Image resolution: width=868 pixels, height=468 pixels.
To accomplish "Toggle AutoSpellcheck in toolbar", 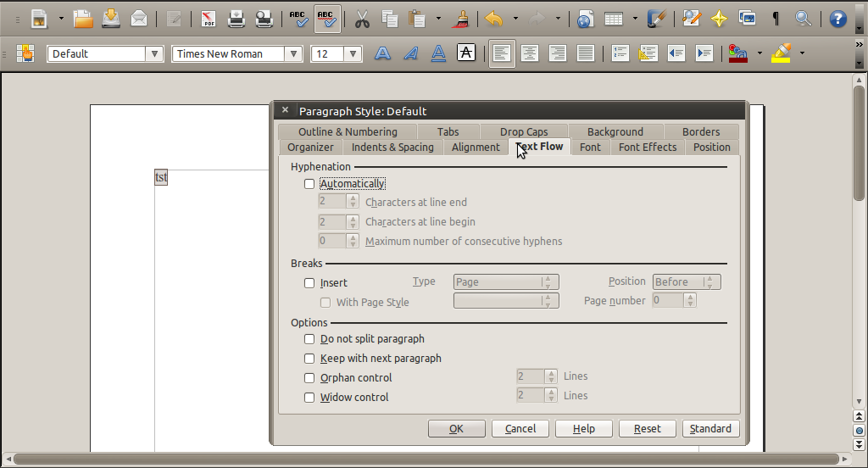I will pyautogui.click(x=326, y=18).
